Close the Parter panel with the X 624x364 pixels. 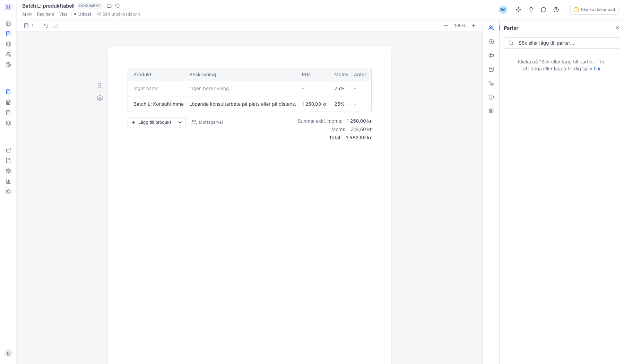pos(617,28)
